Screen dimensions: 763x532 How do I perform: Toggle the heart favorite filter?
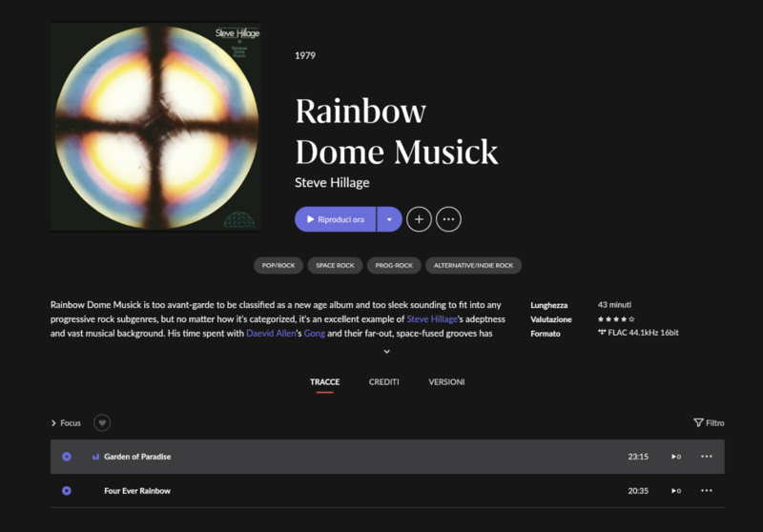point(102,423)
